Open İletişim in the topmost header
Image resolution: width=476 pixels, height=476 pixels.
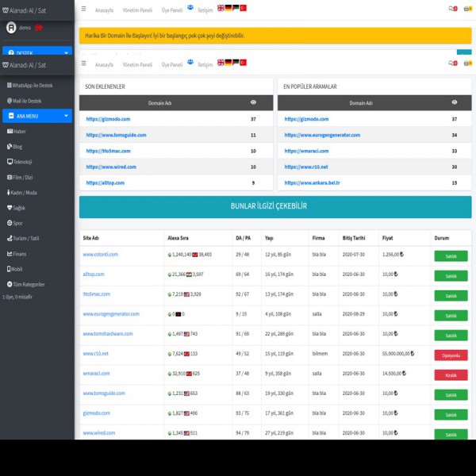(x=205, y=10)
